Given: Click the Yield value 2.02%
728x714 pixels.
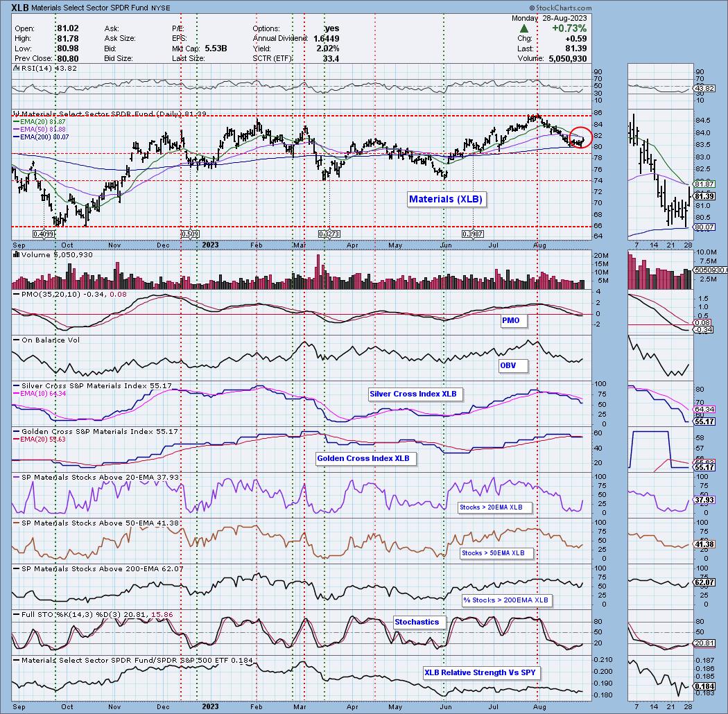Looking at the screenshot, I should (328, 49).
